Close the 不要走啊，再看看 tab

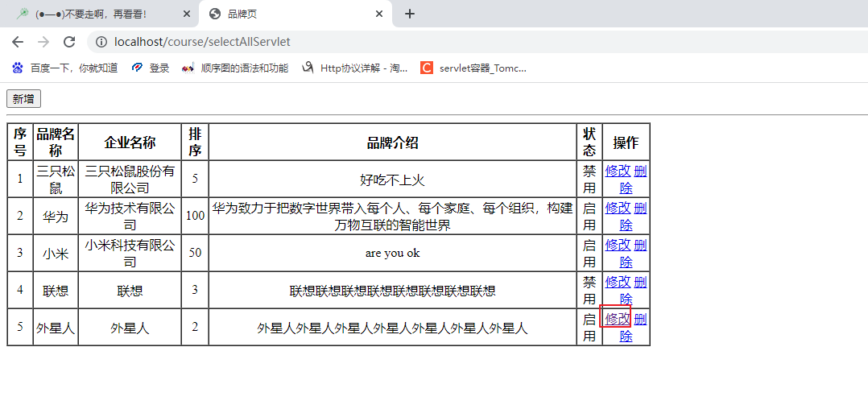coord(185,14)
